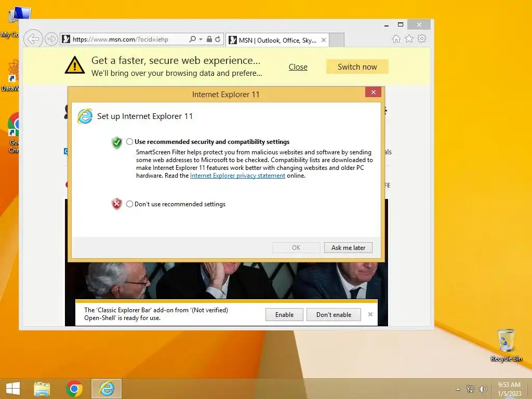Image resolution: width=532 pixels, height=399 pixels.
Task: Show hidden tray icons arrow
Action: [x=458, y=389]
